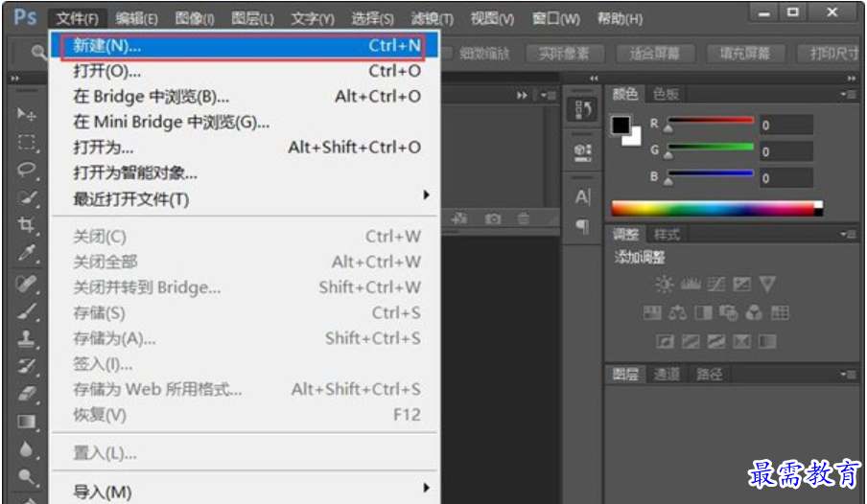Click the foreground color swatch

coord(621,125)
